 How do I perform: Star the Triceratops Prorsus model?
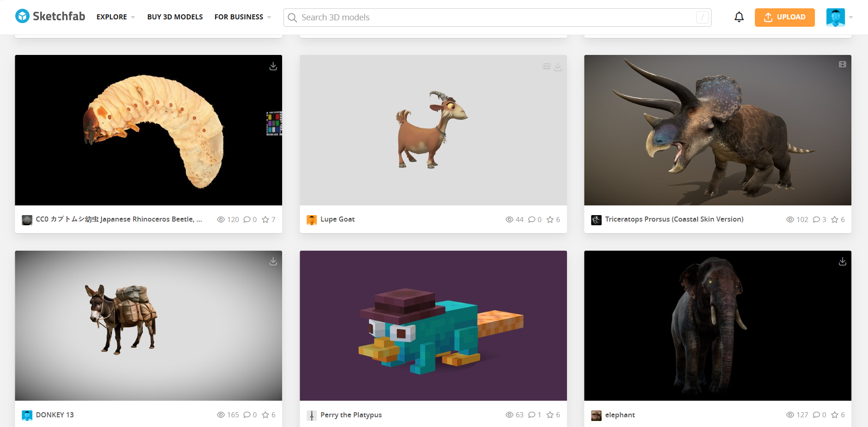pyautogui.click(x=834, y=220)
